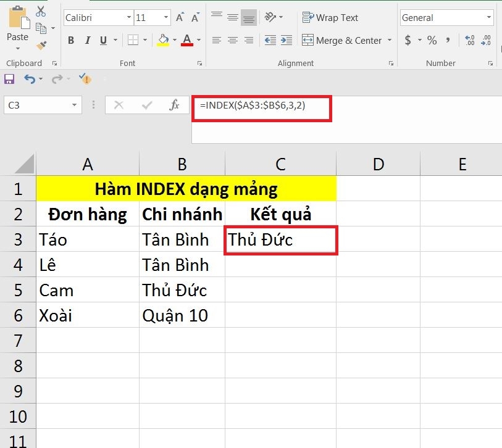Select the Cut icon in Clipboard group
The width and height of the screenshot is (502, 448).
[x=41, y=10]
